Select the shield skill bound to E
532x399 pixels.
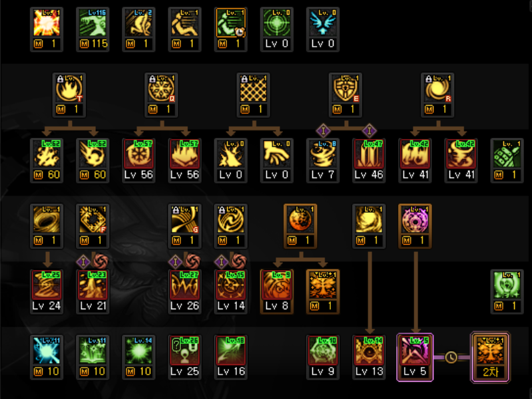(346, 95)
